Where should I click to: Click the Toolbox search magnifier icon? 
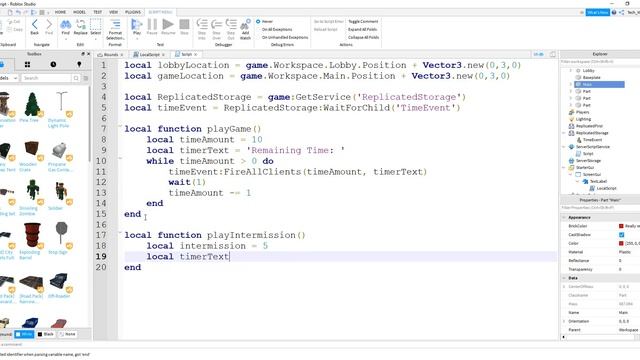pyautogui.click(x=76, y=78)
